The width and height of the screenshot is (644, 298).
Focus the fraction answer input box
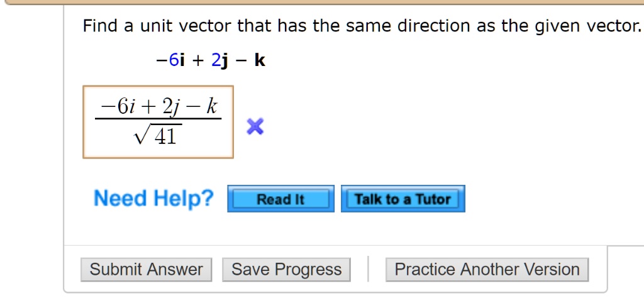pos(158,122)
